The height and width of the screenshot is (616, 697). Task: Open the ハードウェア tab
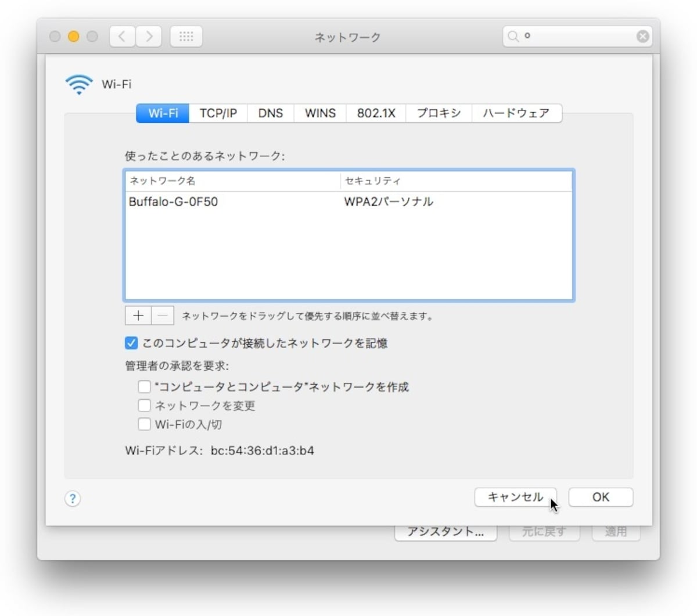point(517,113)
